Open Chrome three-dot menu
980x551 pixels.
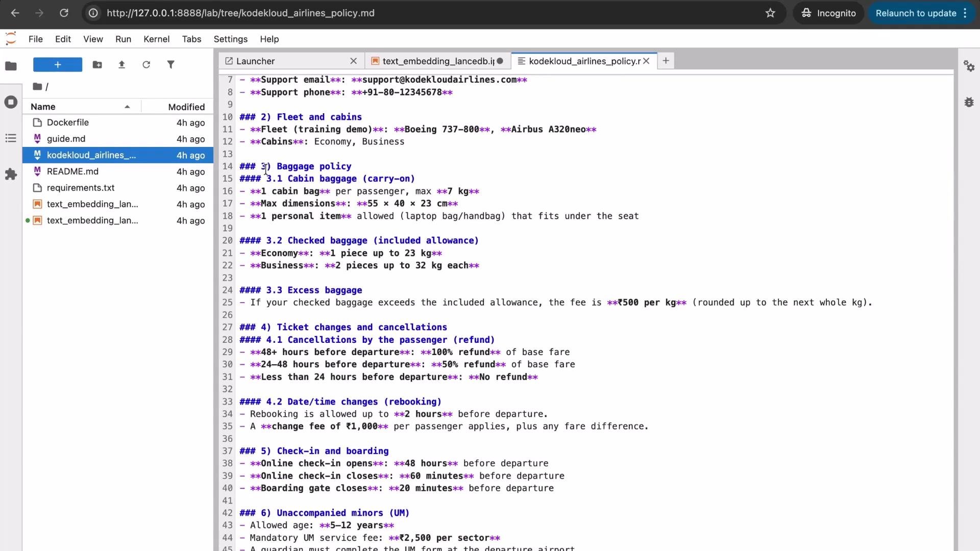click(x=965, y=13)
